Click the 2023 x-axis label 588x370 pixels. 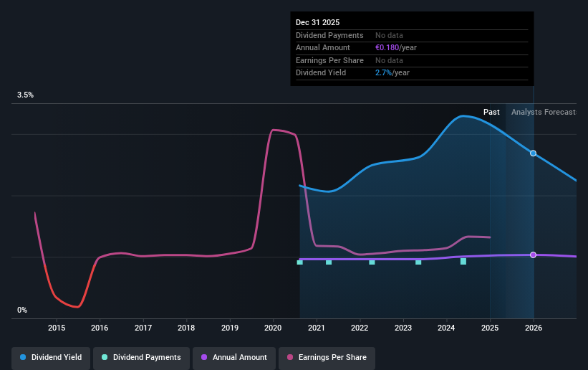pos(403,328)
